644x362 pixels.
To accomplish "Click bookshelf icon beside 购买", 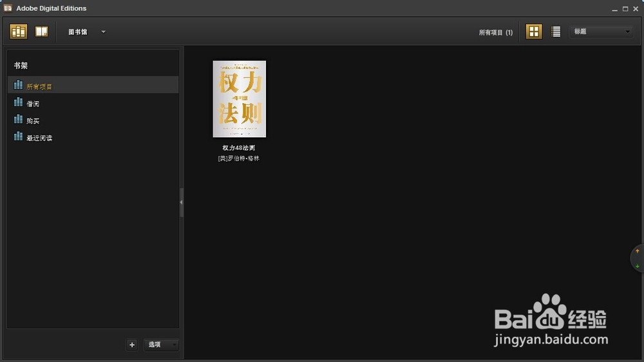I will (x=18, y=119).
